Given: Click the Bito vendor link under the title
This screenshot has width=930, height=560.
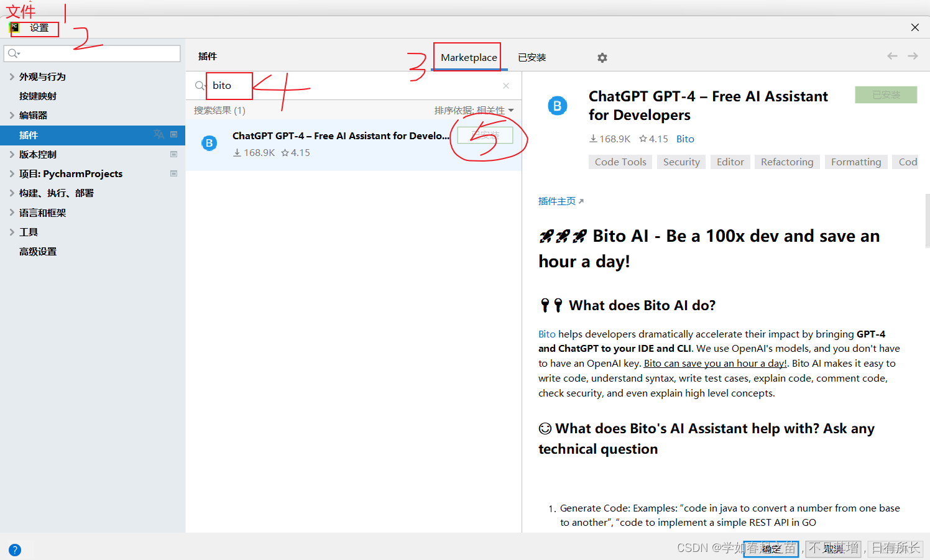Looking at the screenshot, I should [685, 139].
